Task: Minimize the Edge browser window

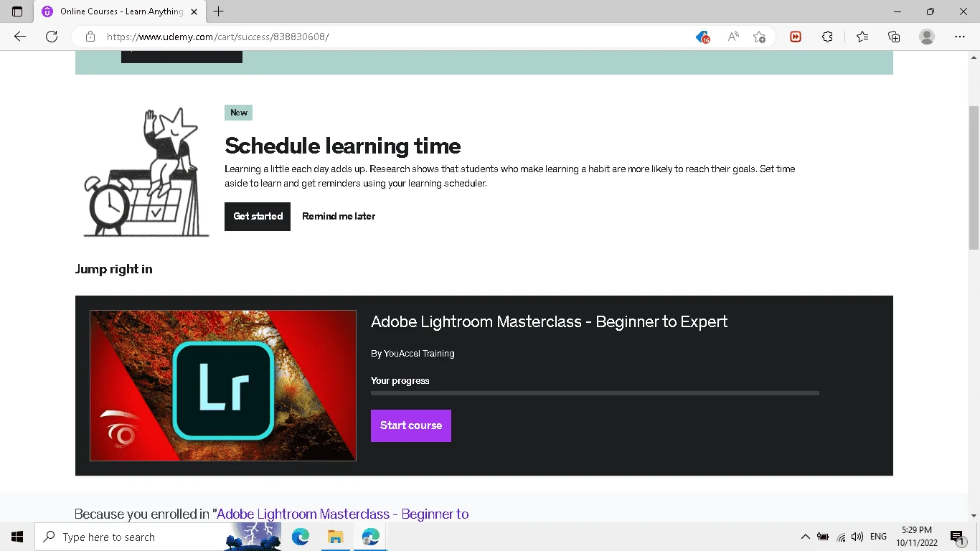Action: pos(897,11)
